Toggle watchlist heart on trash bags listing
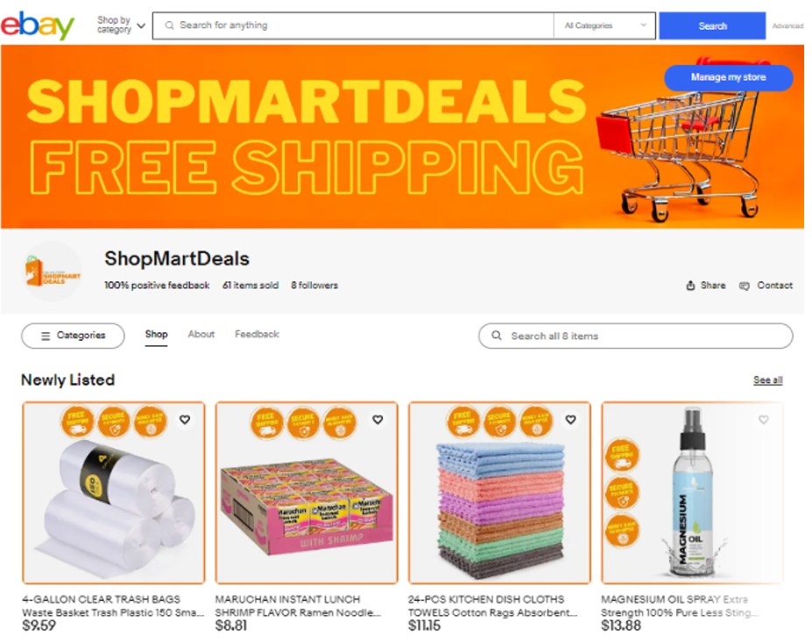The image size is (812, 644). pyautogui.click(x=185, y=420)
